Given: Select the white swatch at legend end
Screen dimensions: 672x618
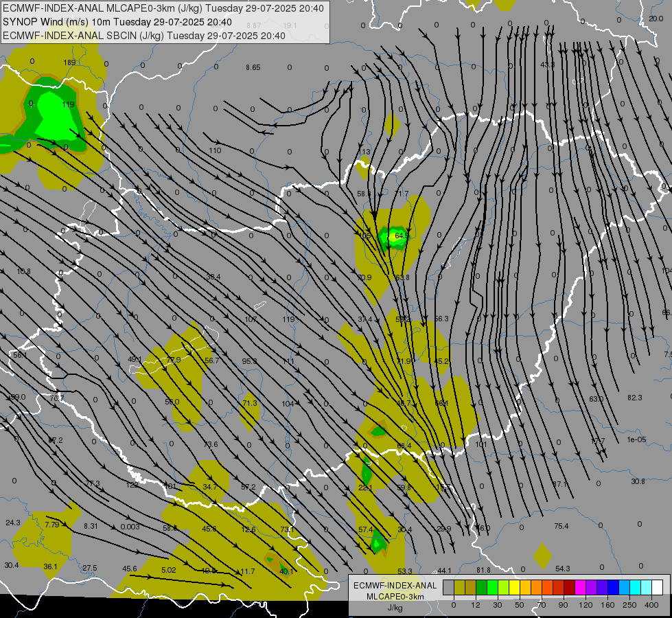Looking at the screenshot, I should [x=657, y=587].
